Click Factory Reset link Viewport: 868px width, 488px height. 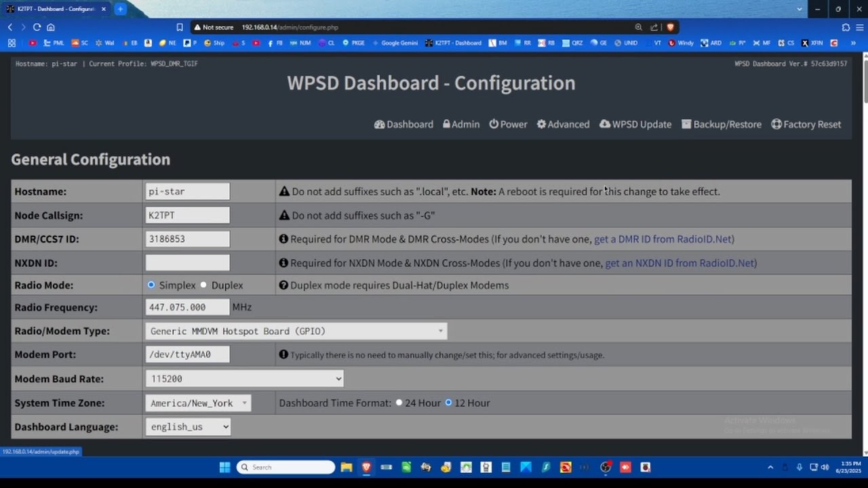pos(806,124)
